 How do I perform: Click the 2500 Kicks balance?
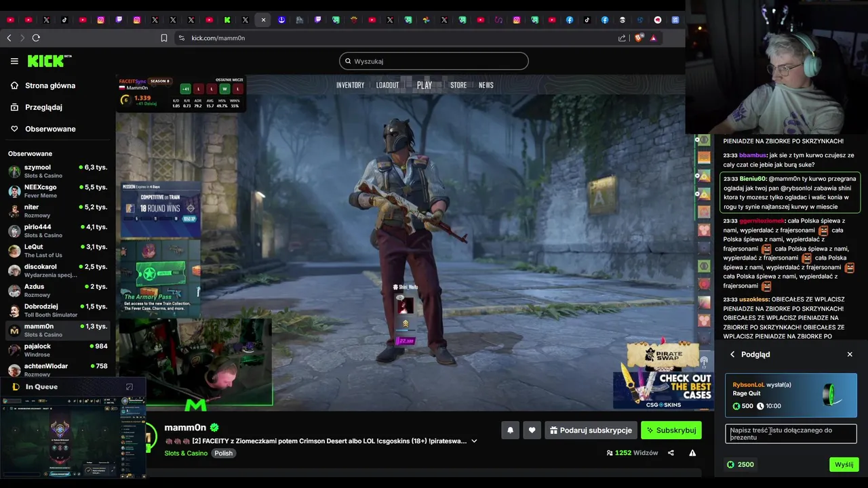pyautogui.click(x=740, y=464)
